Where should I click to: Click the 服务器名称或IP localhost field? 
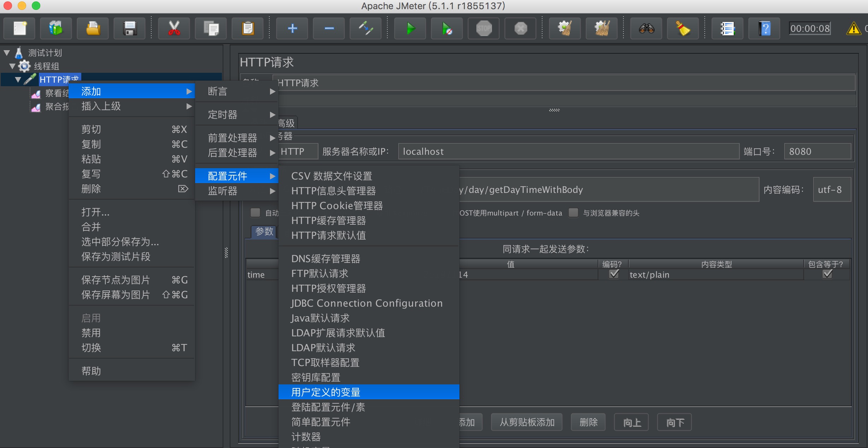tap(569, 152)
